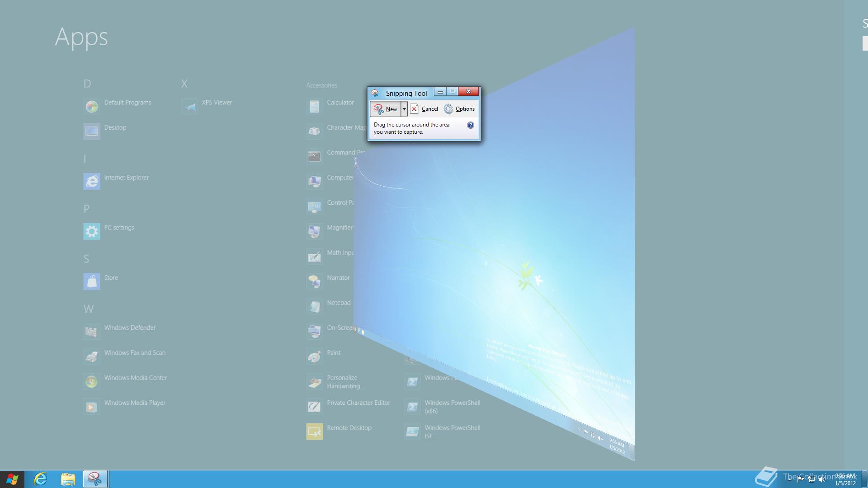Launch Windows Defender icon

[92, 332]
